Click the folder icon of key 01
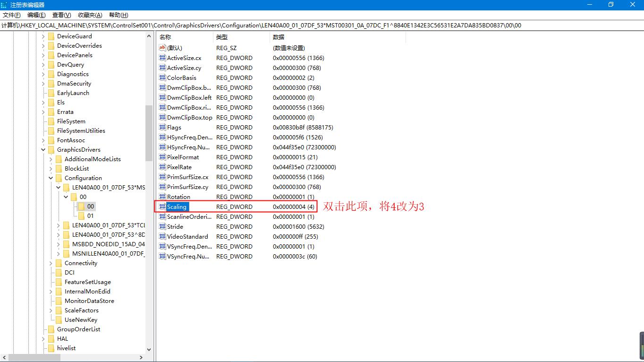 coord(81,216)
